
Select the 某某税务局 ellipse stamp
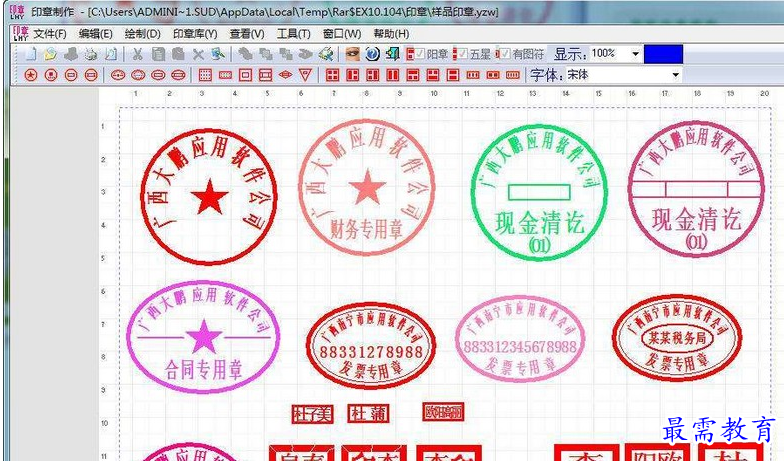[x=677, y=338]
